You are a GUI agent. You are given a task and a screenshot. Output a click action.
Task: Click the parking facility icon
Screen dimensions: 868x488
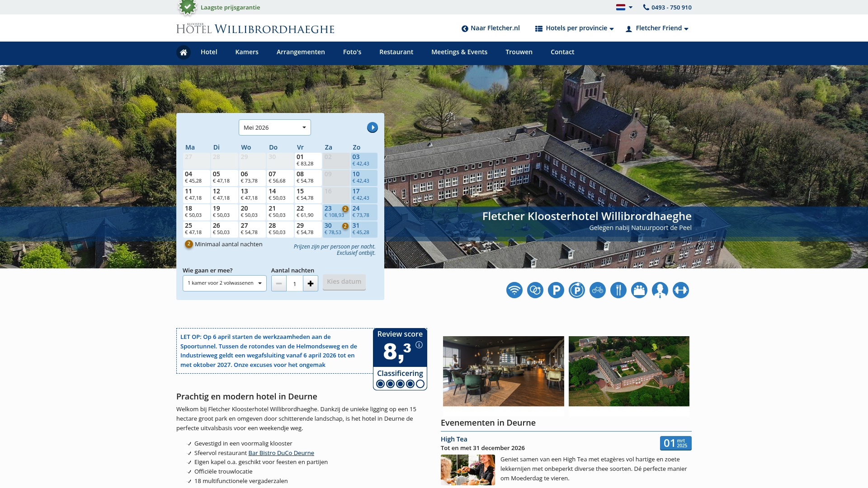[556, 290]
